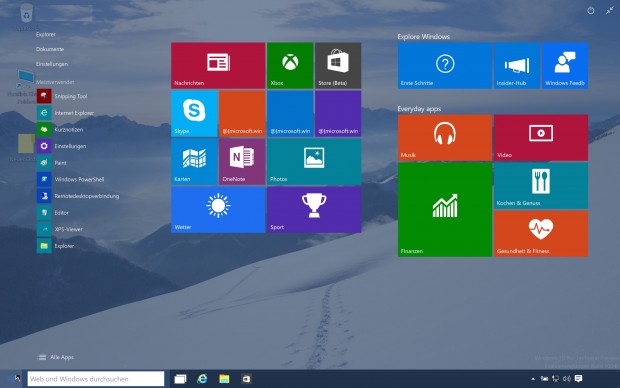Select the Everyday apps group heading
The width and height of the screenshot is (620, 388).
[x=419, y=108]
